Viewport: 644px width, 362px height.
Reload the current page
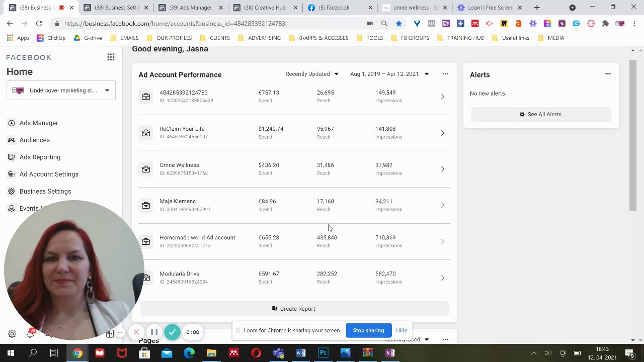coord(39,24)
